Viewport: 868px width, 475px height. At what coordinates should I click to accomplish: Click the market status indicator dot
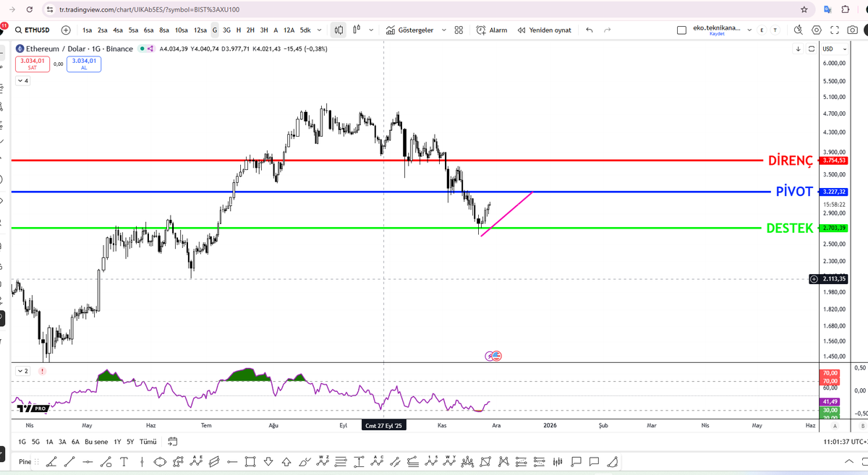[142, 48]
